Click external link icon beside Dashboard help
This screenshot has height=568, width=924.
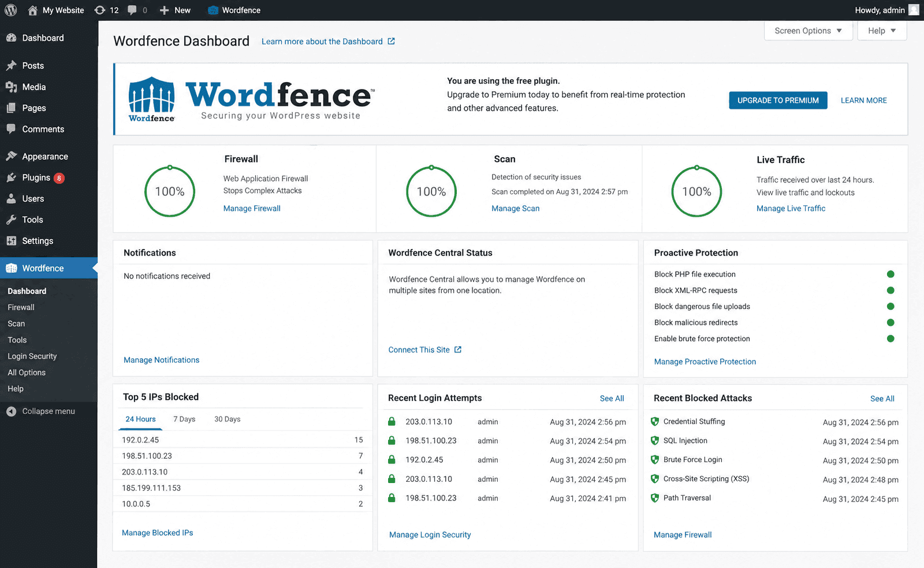[x=391, y=41]
